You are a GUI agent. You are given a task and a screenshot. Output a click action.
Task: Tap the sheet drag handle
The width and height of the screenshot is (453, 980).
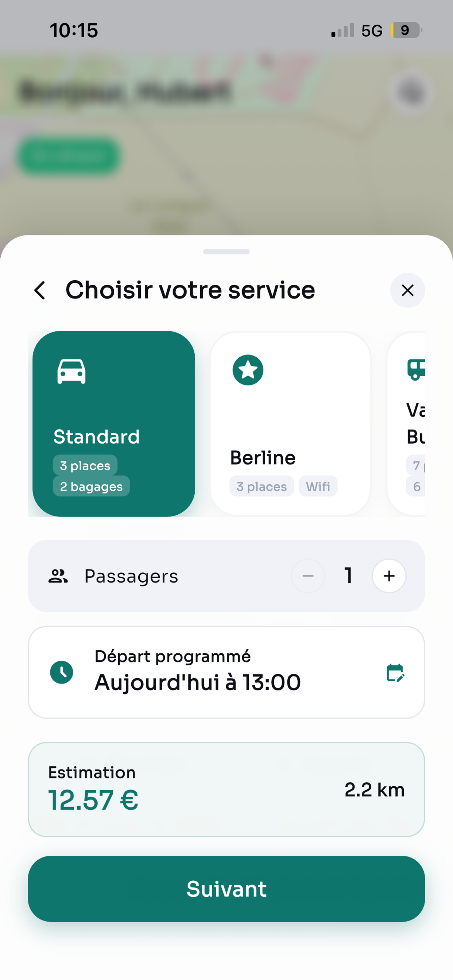click(226, 252)
